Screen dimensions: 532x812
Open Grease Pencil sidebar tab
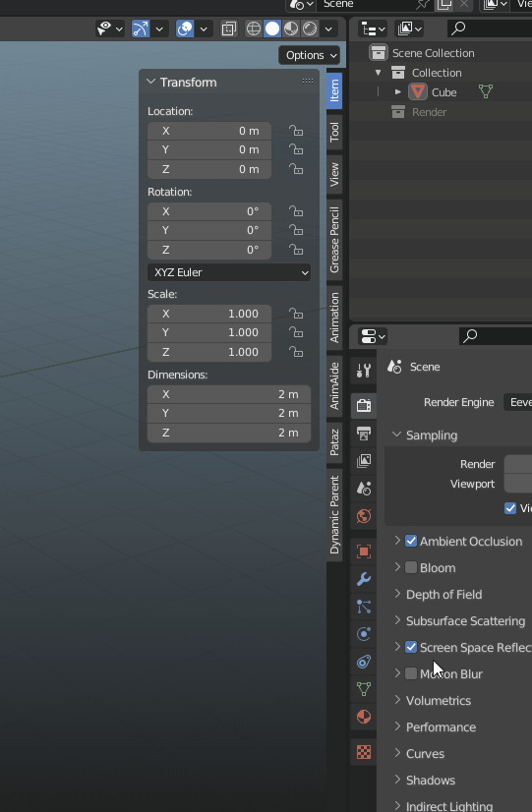334,240
